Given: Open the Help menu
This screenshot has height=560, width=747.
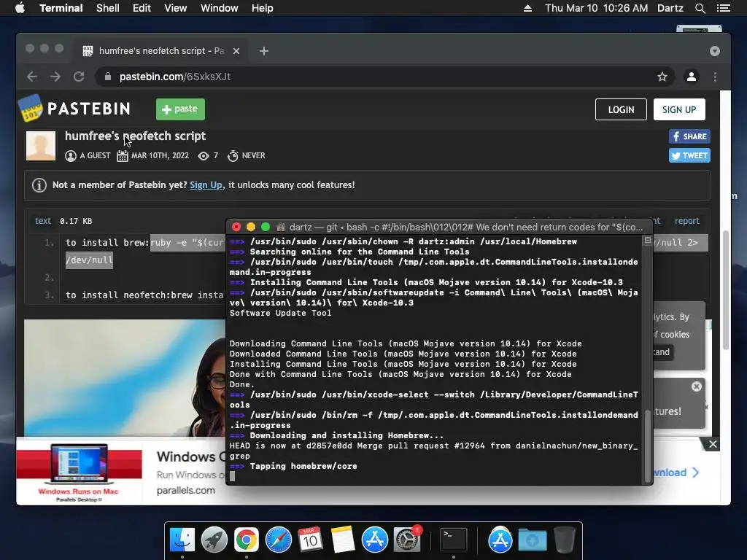Looking at the screenshot, I should (263, 8).
